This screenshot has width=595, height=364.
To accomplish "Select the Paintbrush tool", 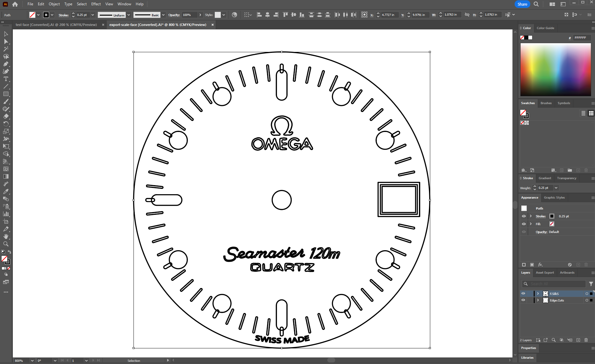I will pyautogui.click(x=6, y=101).
